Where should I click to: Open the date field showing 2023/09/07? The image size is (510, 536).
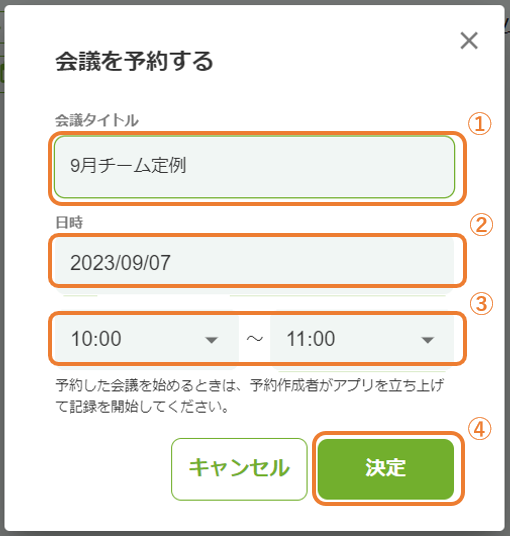coord(254,262)
